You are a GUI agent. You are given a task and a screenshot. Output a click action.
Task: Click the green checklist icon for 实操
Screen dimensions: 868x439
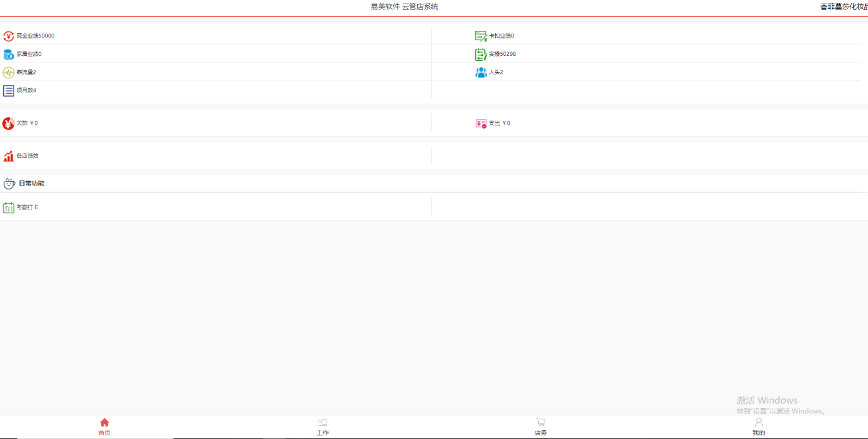pos(481,54)
